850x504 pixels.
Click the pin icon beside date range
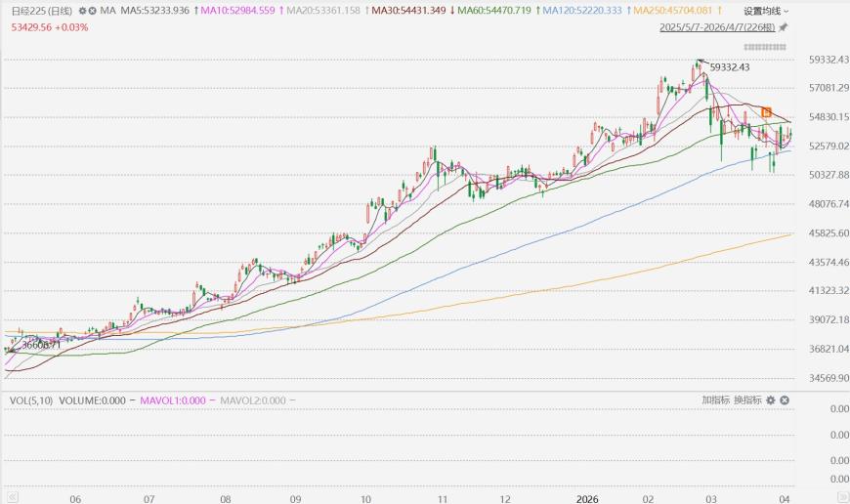point(783,27)
